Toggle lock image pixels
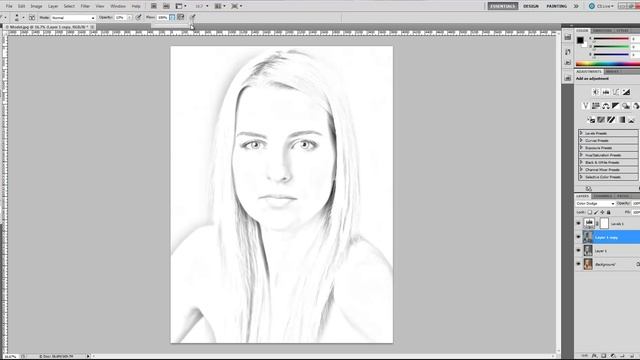Image resolution: width=640 pixels, height=360 pixels. tap(596, 212)
